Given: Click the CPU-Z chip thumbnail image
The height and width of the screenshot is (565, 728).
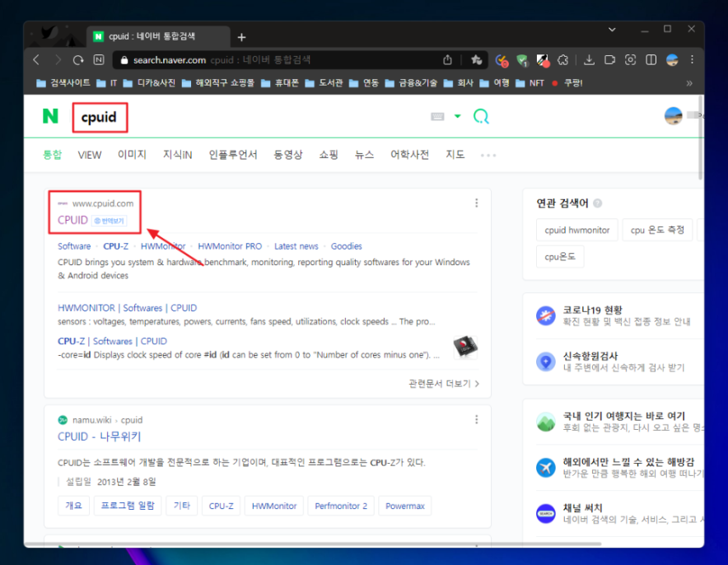Looking at the screenshot, I should 465,347.
